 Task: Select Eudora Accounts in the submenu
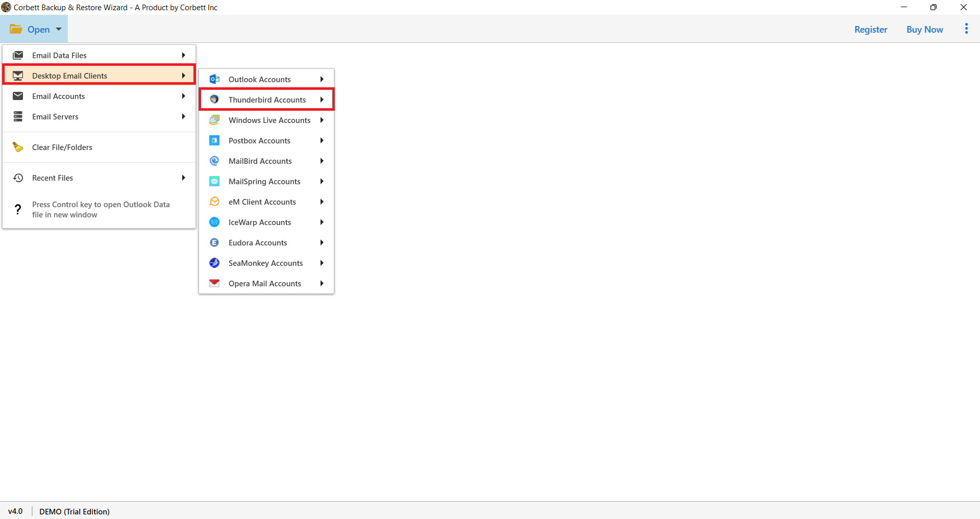click(266, 242)
